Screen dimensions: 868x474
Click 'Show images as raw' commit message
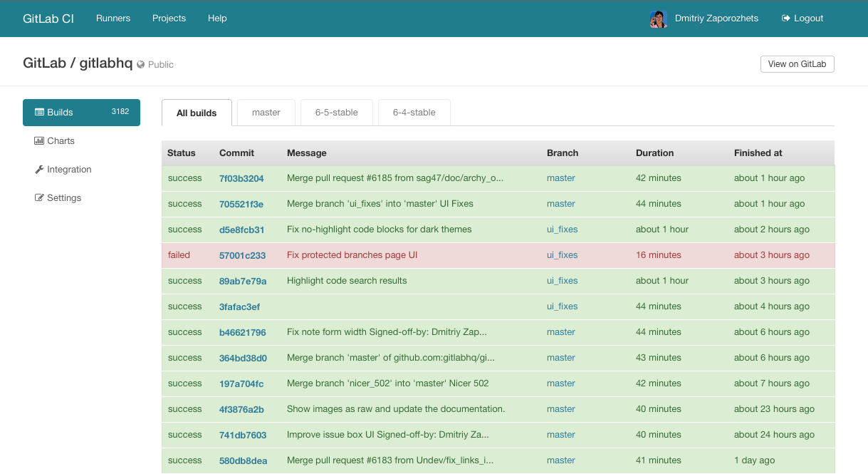[396, 409]
